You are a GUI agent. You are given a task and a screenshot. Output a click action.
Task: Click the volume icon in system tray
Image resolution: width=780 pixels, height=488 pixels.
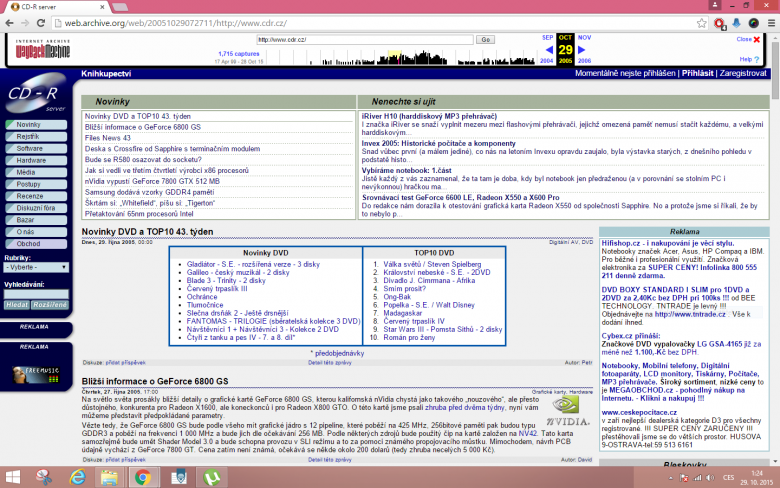click(710, 478)
